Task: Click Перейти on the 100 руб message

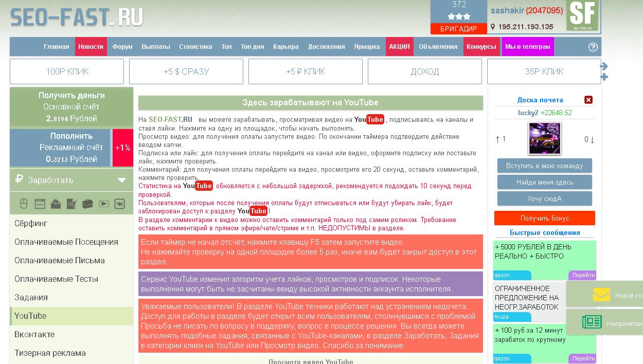Action: pyautogui.click(x=583, y=358)
